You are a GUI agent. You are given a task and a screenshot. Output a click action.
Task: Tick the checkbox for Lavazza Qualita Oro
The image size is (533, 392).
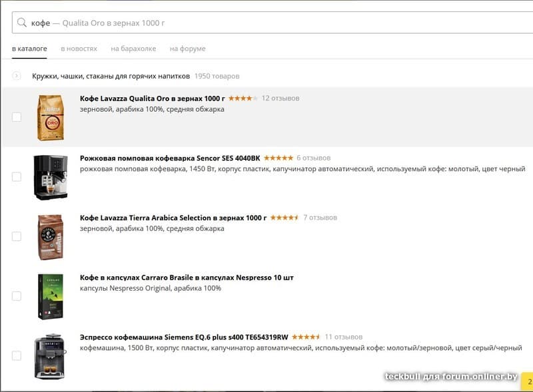[17, 117]
